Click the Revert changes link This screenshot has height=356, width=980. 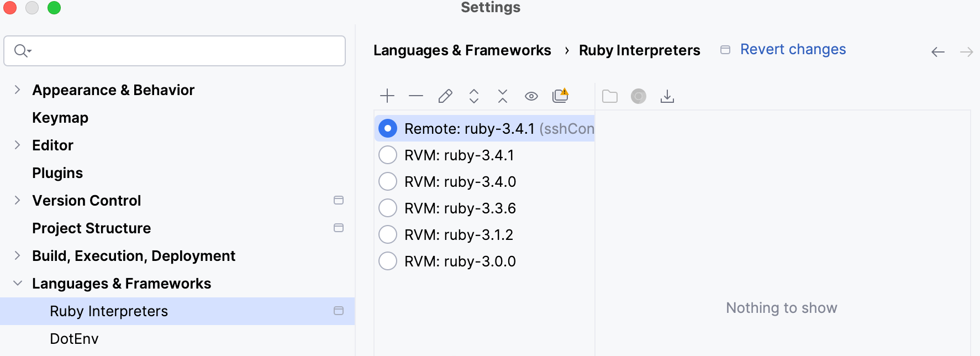(x=793, y=49)
